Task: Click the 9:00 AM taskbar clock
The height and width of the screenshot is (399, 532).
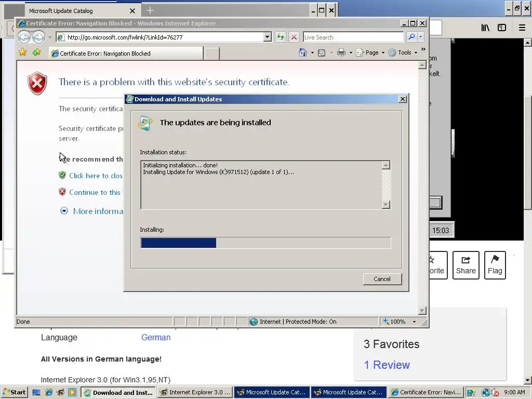Action: pyautogui.click(x=514, y=392)
